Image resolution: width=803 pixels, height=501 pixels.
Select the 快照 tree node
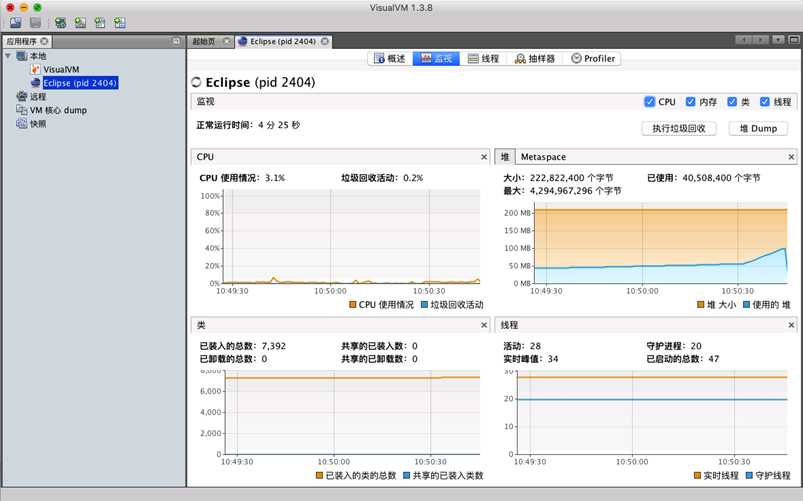click(x=37, y=123)
